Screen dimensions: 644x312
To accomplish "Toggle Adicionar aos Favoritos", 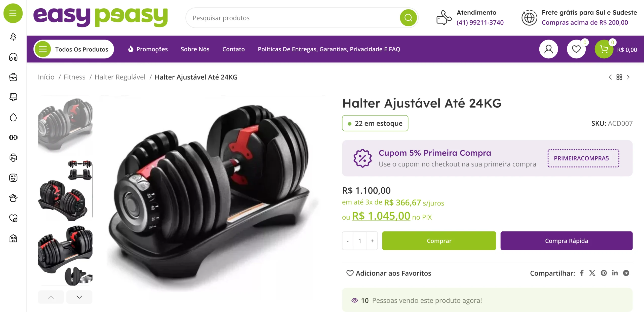I will pos(389,273).
